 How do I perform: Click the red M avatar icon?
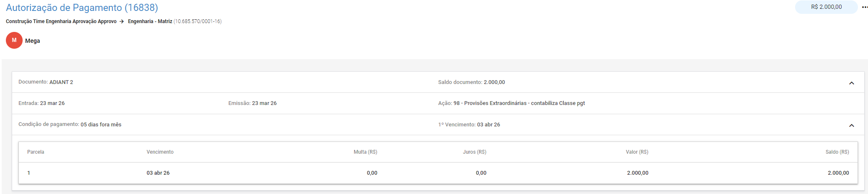pyautogui.click(x=14, y=40)
